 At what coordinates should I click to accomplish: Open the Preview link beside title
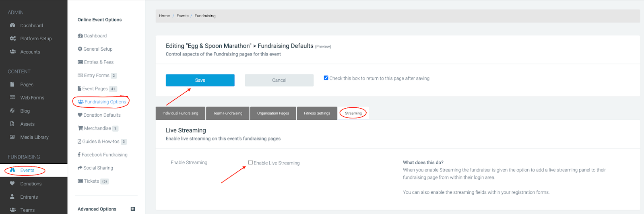click(x=323, y=47)
